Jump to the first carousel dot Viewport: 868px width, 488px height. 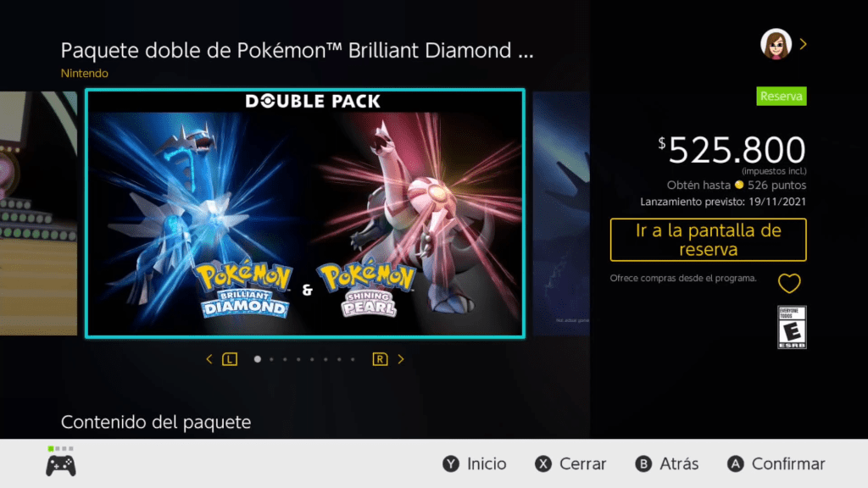pos(258,359)
